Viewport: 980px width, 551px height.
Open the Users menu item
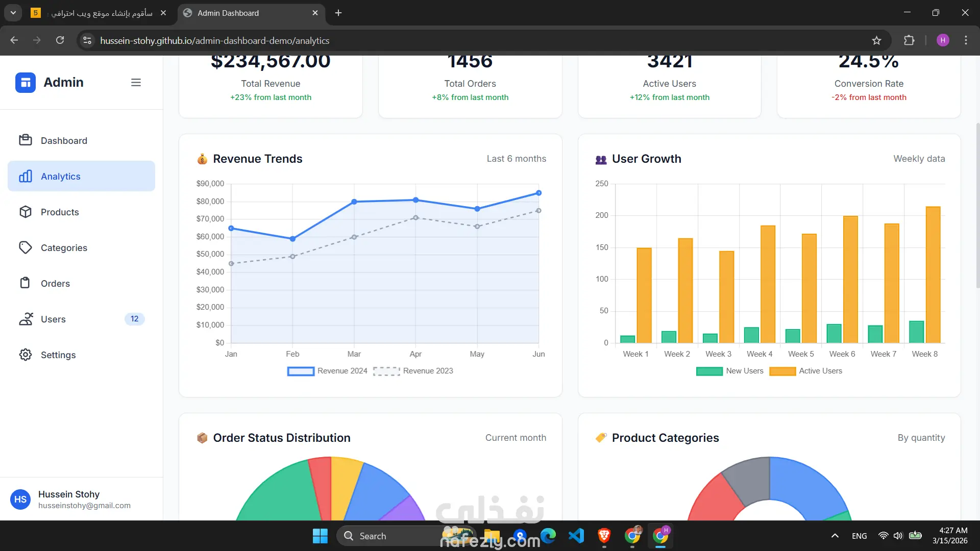point(81,319)
